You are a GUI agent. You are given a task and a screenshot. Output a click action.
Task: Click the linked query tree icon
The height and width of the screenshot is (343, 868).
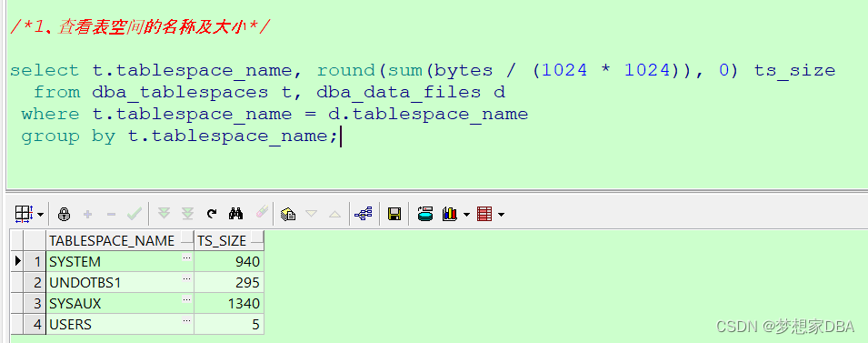pyautogui.click(x=364, y=214)
